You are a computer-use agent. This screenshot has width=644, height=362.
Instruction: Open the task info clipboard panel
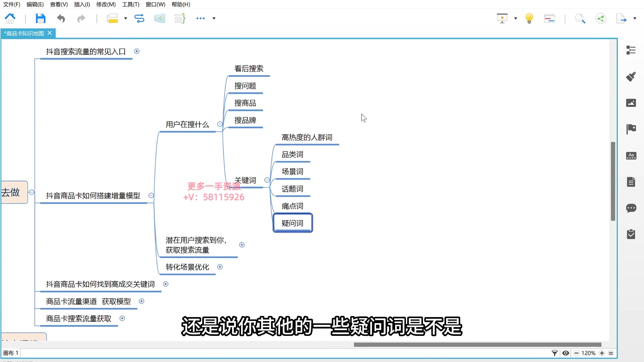point(631,234)
